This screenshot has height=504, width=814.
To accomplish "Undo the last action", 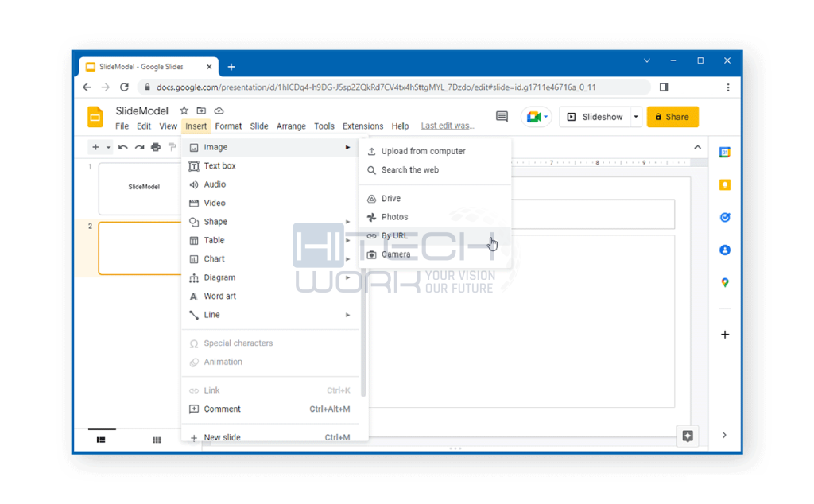I will coord(122,147).
